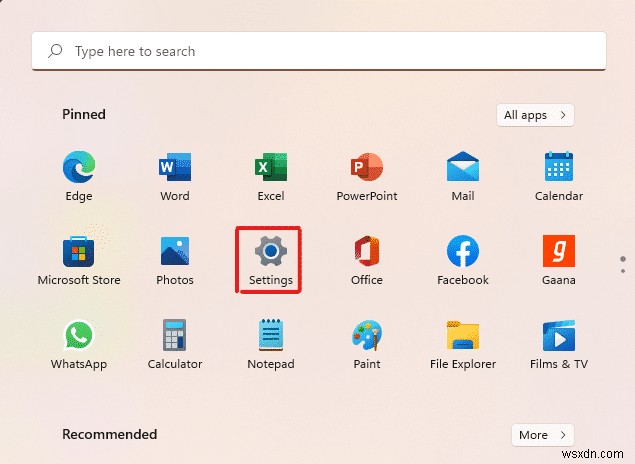Launch Microsoft Store
635x464 pixels.
tap(79, 260)
